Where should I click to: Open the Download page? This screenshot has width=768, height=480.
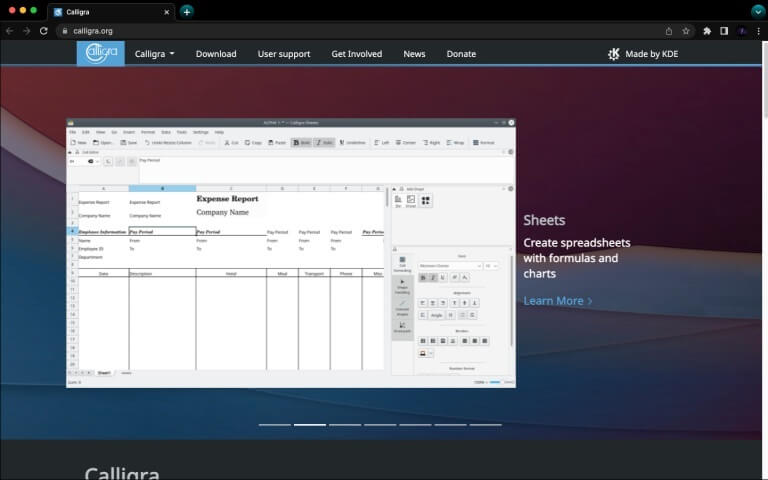216,54
